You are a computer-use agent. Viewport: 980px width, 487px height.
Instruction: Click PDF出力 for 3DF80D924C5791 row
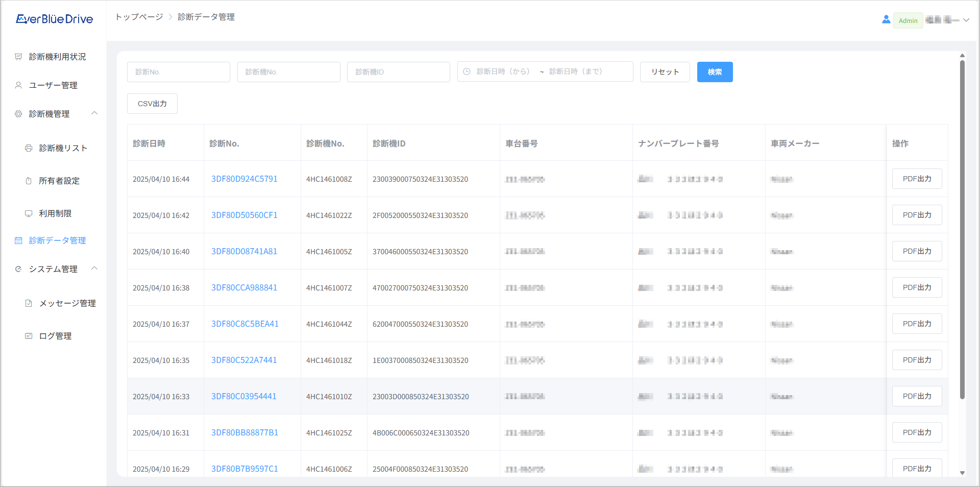[917, 179]
